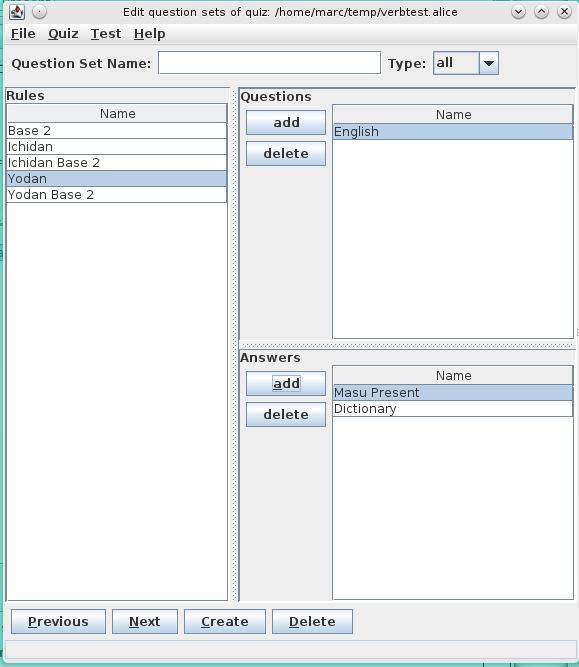Minimize the window with the down-chevron button
Image resolution: width=579 pixels, height=667 pixels.
tap(519, 12)
